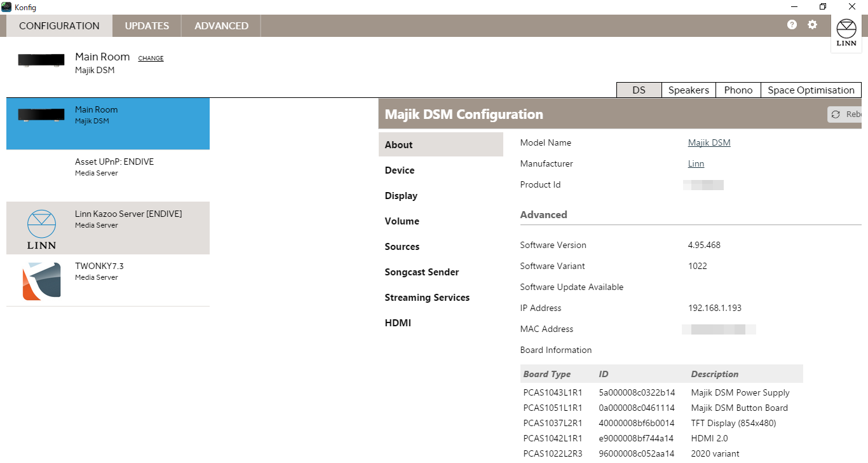Image resolution: width=868 pixels, height=463 pixels.
Task: Click the Advanced section heading
Action: [543, 214]
